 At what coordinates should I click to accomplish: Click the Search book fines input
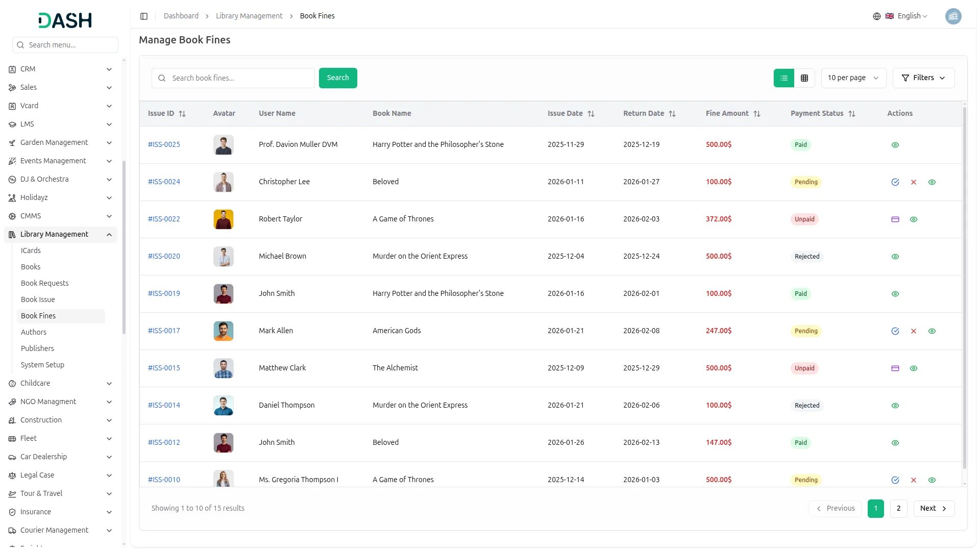[x=233, y=78]
